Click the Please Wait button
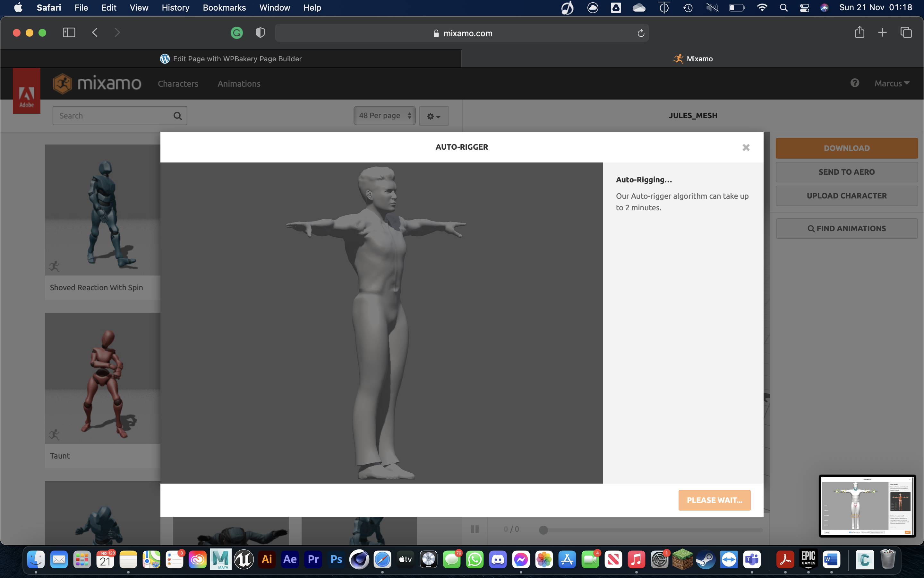This screenshot has height=578, width=924. click(x=714, y=500)
